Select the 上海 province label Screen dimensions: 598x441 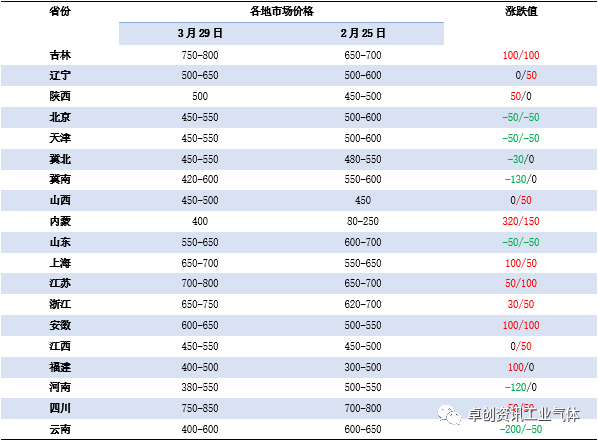pos(60,263)
